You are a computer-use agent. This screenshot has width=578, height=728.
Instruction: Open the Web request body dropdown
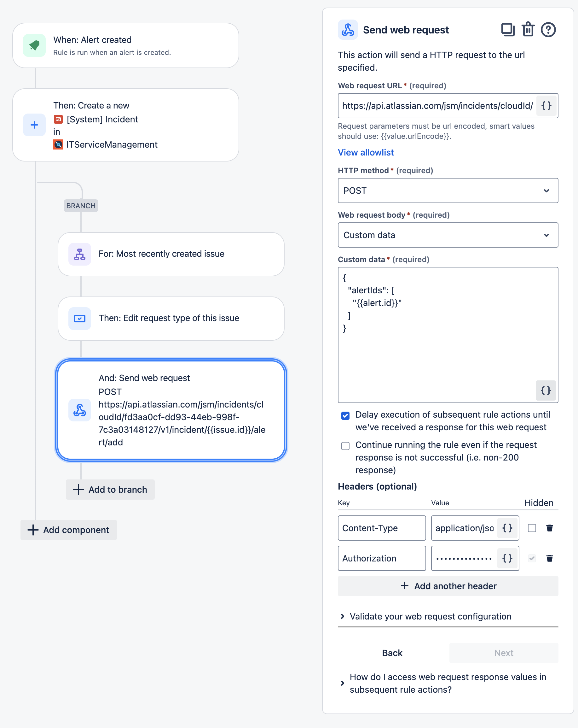click(448, 235)
